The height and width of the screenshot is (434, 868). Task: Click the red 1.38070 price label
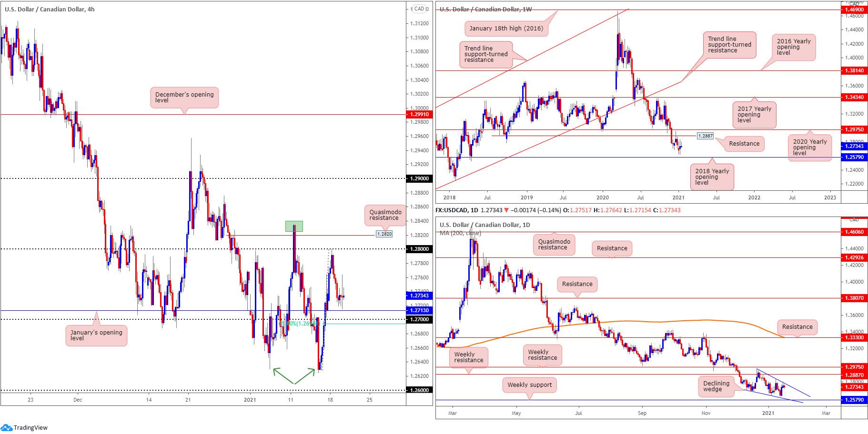click(854, 298)
